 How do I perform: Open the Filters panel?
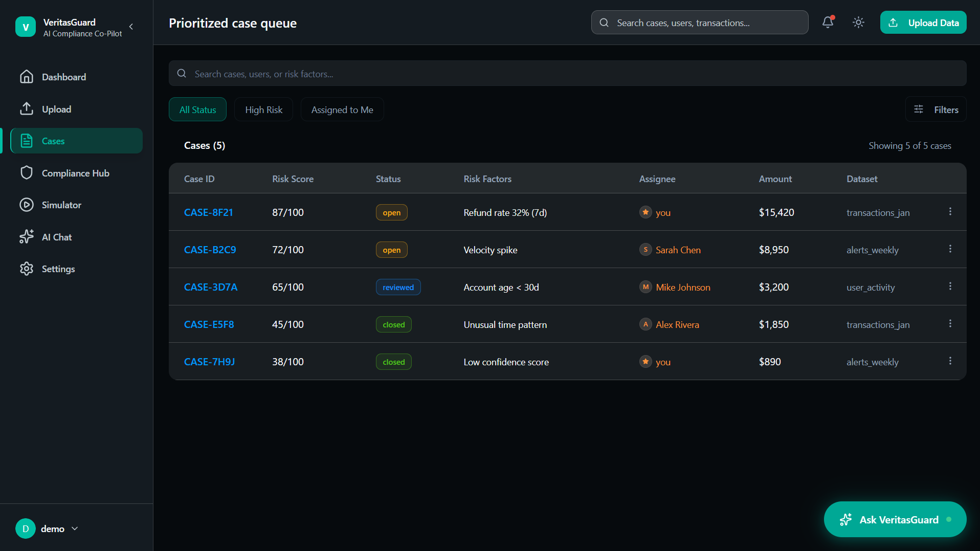pyautogui.click(x=936, y=109)
